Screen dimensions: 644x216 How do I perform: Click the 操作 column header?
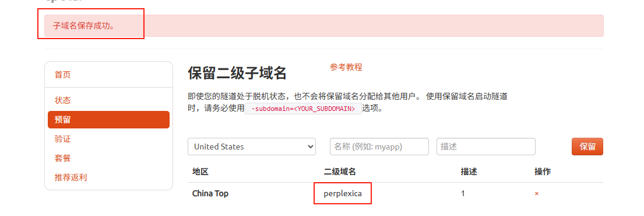pos(543,172)
